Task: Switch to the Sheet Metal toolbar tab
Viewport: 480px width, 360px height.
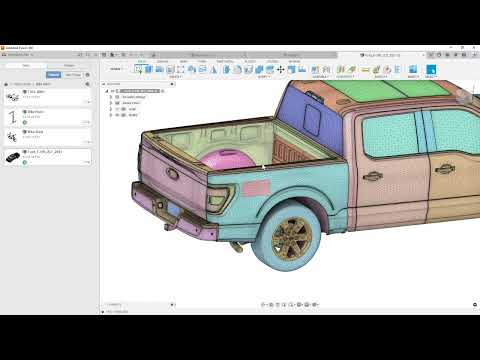Action: (x=225, y=61)
